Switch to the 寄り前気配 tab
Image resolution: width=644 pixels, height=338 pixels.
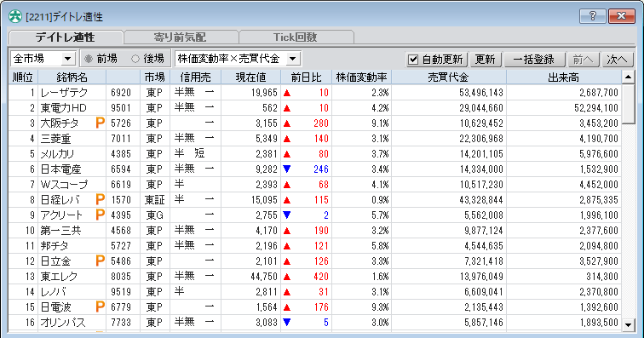coord(181,37)
